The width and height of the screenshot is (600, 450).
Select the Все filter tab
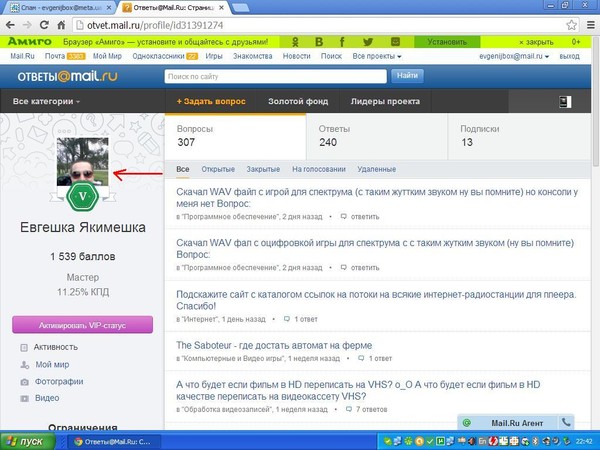(x=183, y=169)
